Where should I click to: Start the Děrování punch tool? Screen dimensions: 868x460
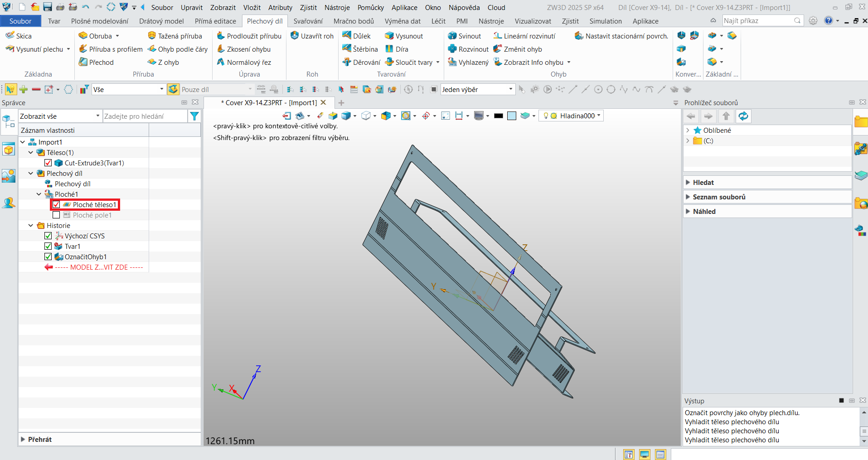click(361, 62)
